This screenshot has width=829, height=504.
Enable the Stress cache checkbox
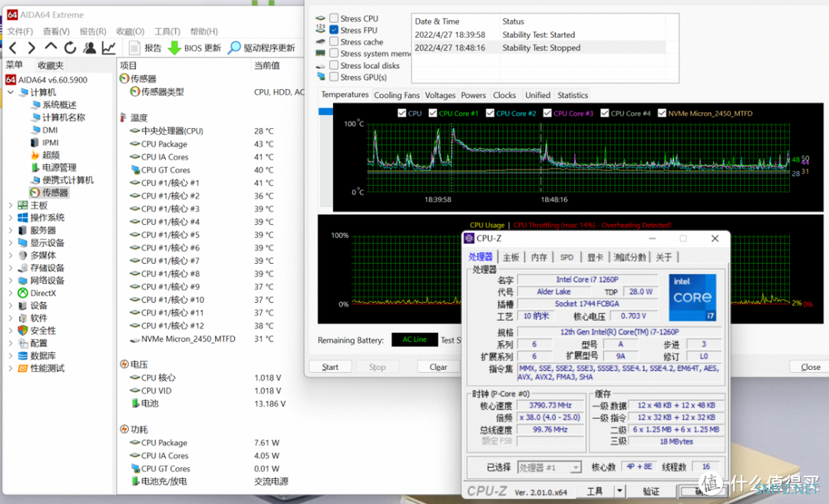click(334, 41)
